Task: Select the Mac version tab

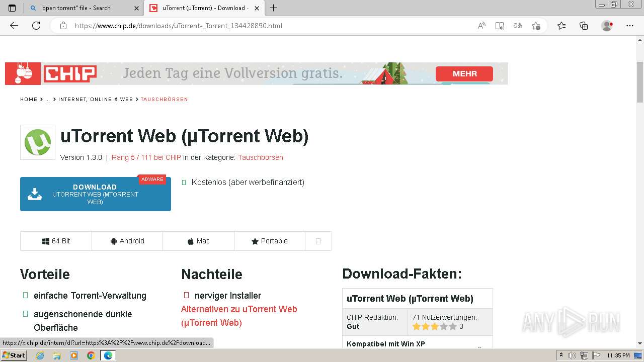Action: pos(198,241)
